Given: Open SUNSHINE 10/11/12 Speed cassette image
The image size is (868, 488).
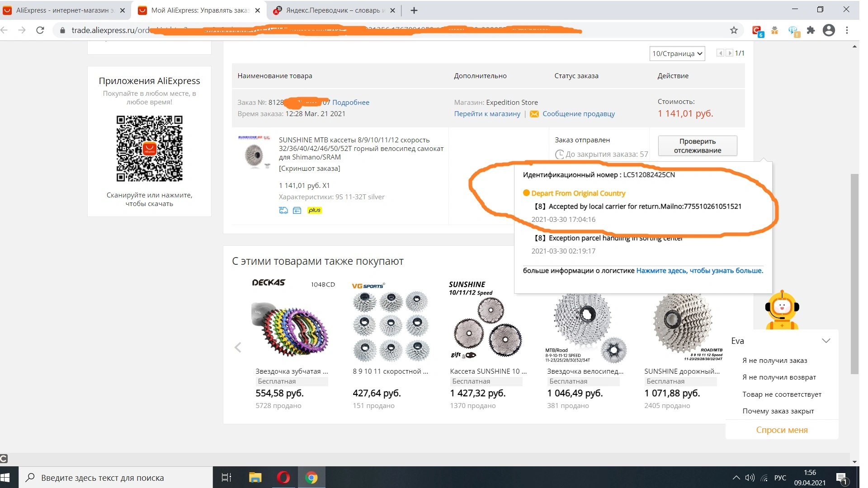Looking at the screenshot, I should click(487, 320).
